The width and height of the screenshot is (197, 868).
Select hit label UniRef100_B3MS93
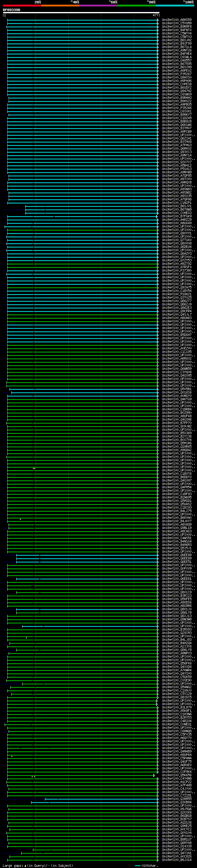tap(177, 629)
